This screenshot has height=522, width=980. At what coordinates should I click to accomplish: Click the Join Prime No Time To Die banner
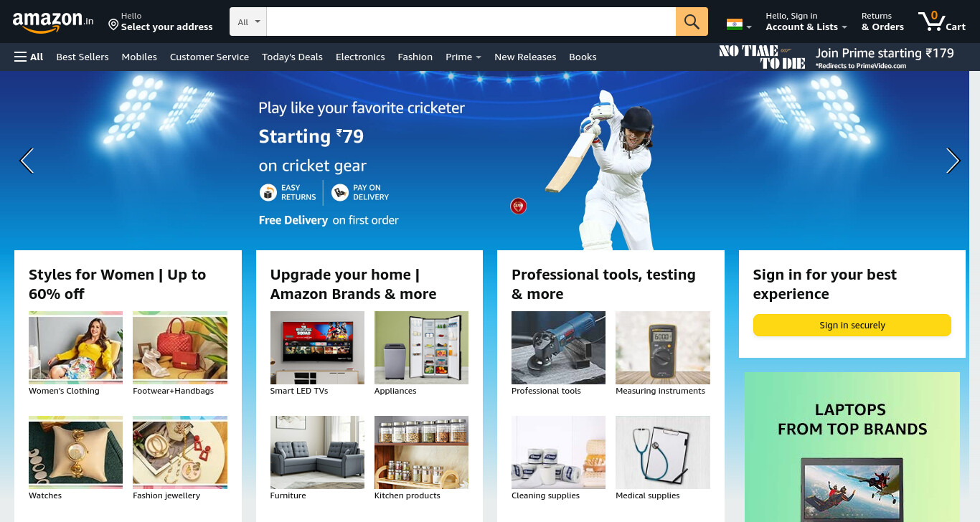coord(837,57)
